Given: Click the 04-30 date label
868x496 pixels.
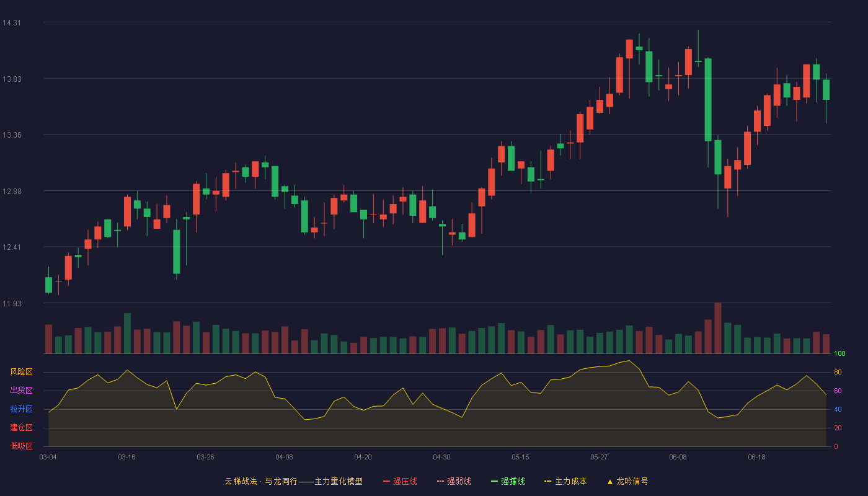Looking at the screenshot, I should pyautogui.click(x=441, y=457).
